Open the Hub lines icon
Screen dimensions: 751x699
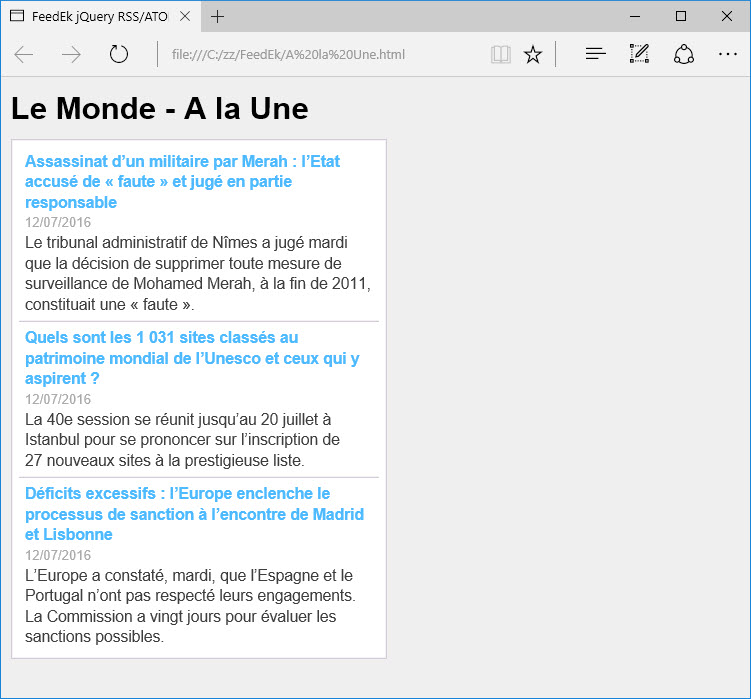(595, 54)
